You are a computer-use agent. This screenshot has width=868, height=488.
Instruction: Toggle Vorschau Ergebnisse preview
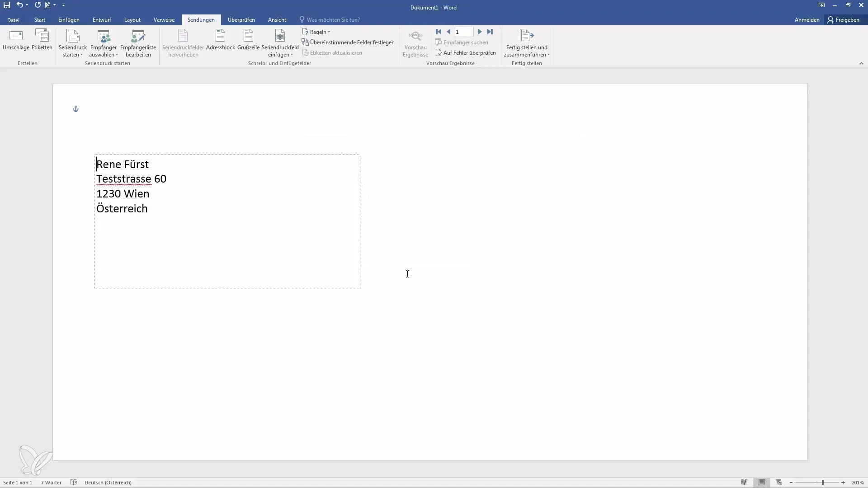click(x=415, y=43)
